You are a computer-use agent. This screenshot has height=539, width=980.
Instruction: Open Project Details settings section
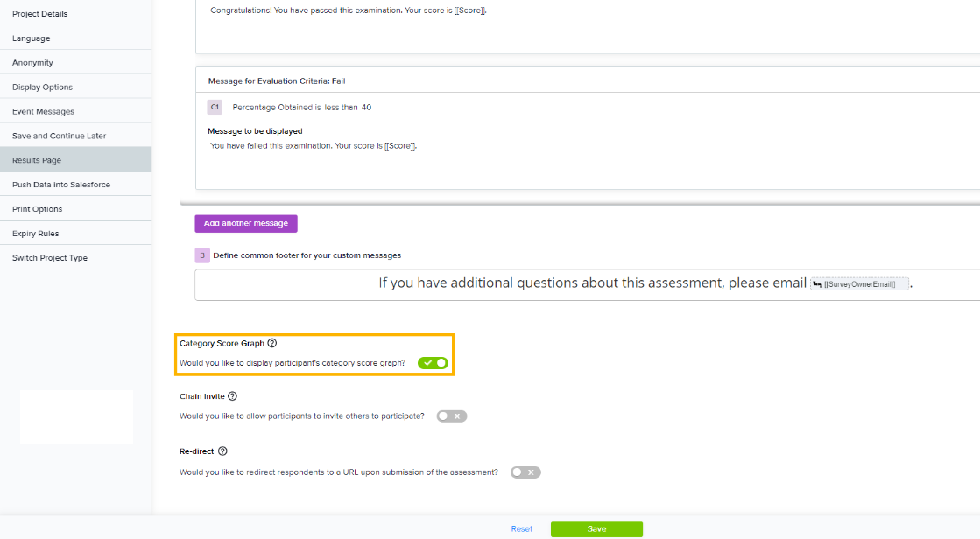[39, 14]
